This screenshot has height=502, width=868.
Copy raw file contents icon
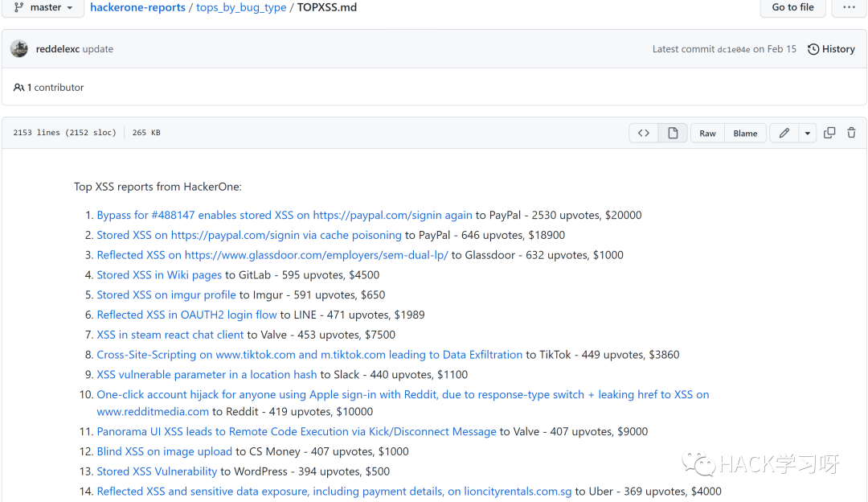829,133
